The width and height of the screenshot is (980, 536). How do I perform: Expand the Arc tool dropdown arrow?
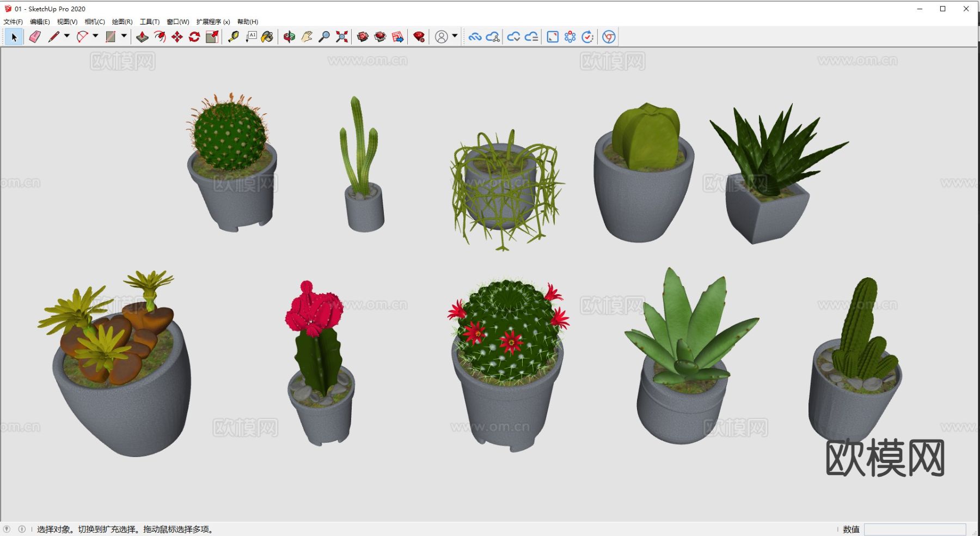[x=96, y=36]
